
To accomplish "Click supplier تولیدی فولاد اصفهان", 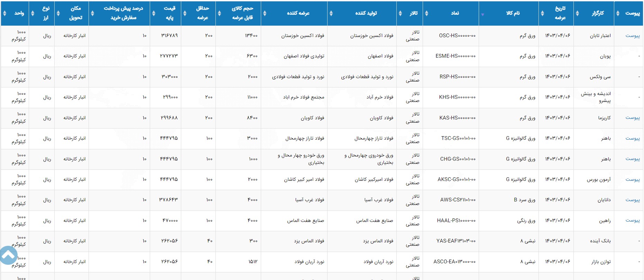I will tap(304, 56).
